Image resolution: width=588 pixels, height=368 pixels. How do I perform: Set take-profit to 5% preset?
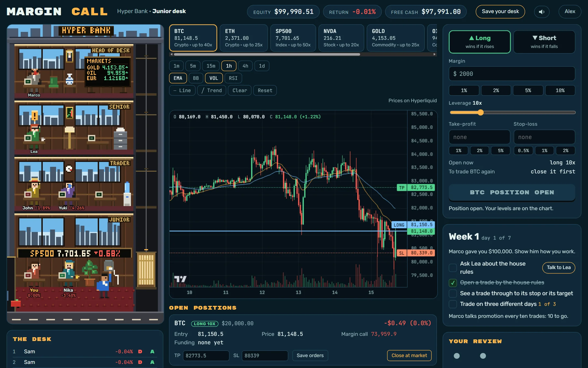tap(501, 150)
